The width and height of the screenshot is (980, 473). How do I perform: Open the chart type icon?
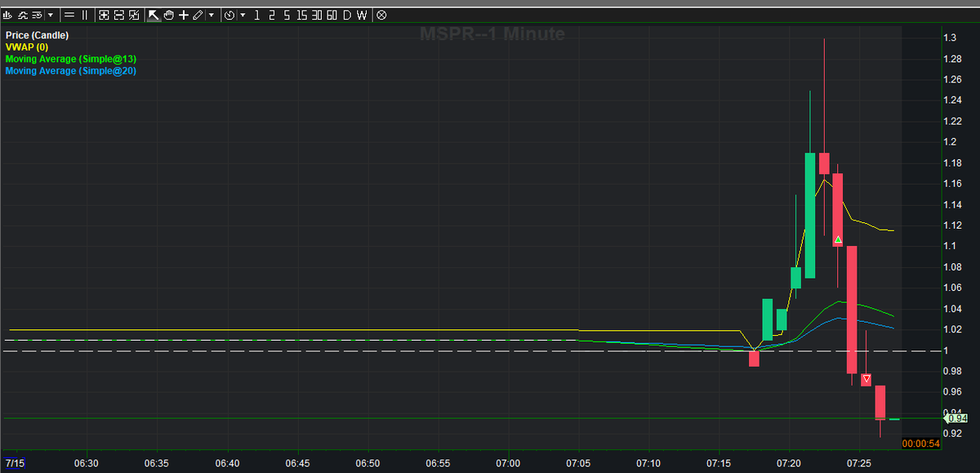pyautogui.click(x=7, y=15)
